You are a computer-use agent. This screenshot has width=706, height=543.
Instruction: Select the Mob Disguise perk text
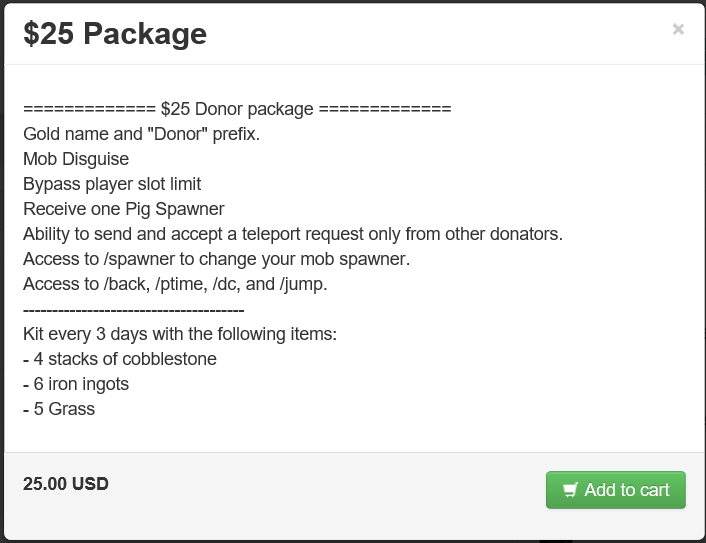pos(76,159)
